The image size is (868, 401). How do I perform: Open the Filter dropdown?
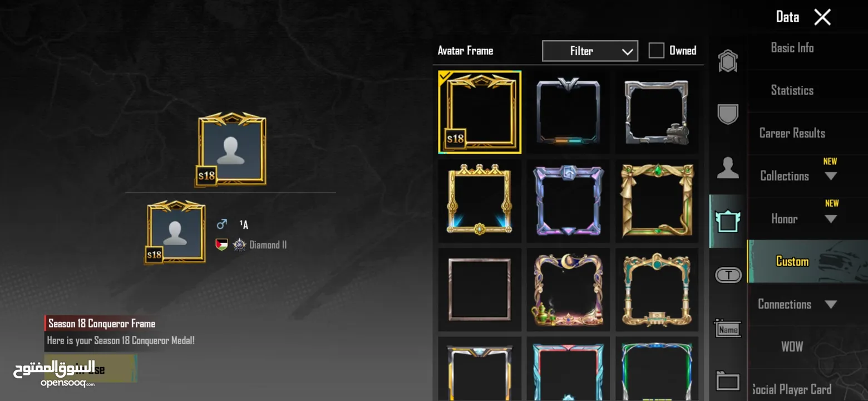pos(590,51)
